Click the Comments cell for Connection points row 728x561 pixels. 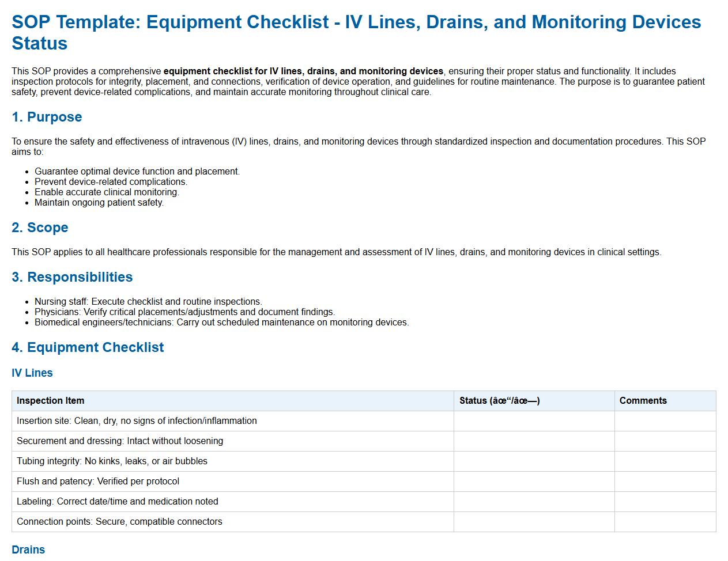pos(665,522)
